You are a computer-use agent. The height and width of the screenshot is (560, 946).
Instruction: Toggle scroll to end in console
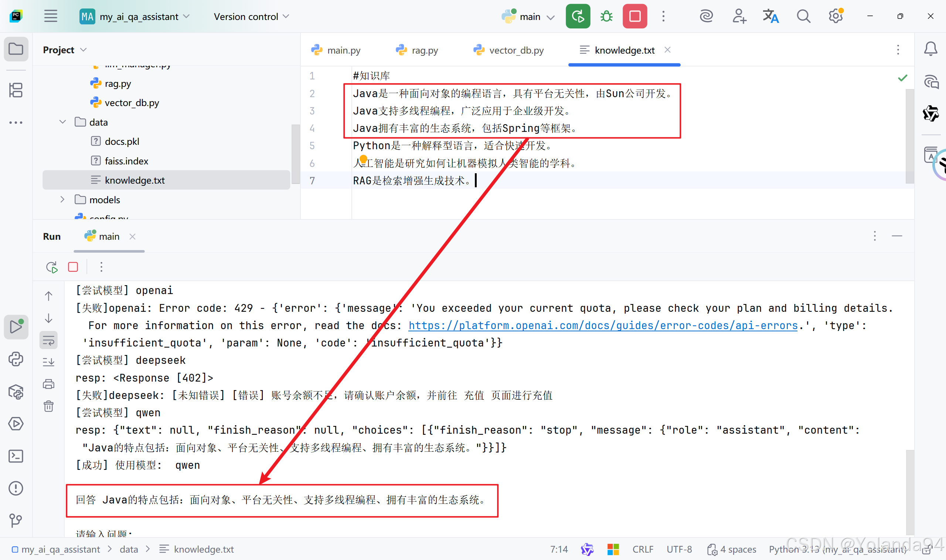49,362
